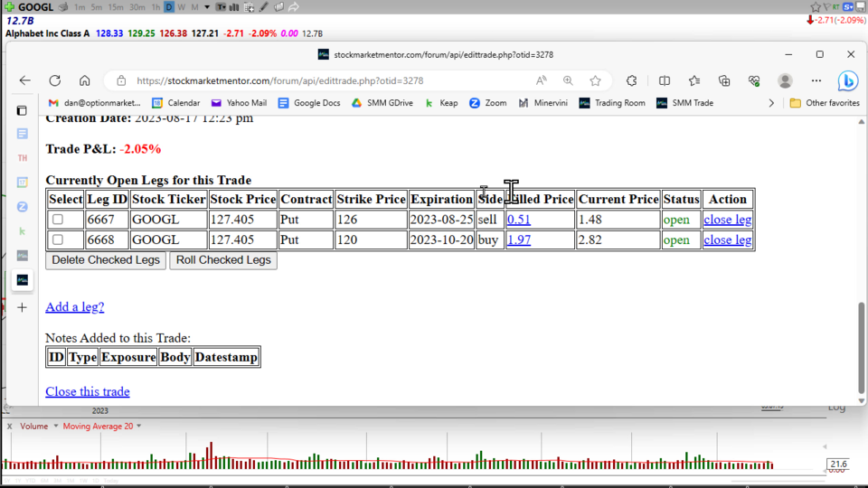Click the zoom magnifier icon in address bar
Viewport: 868px width, 488px height.
coord(568,80)
